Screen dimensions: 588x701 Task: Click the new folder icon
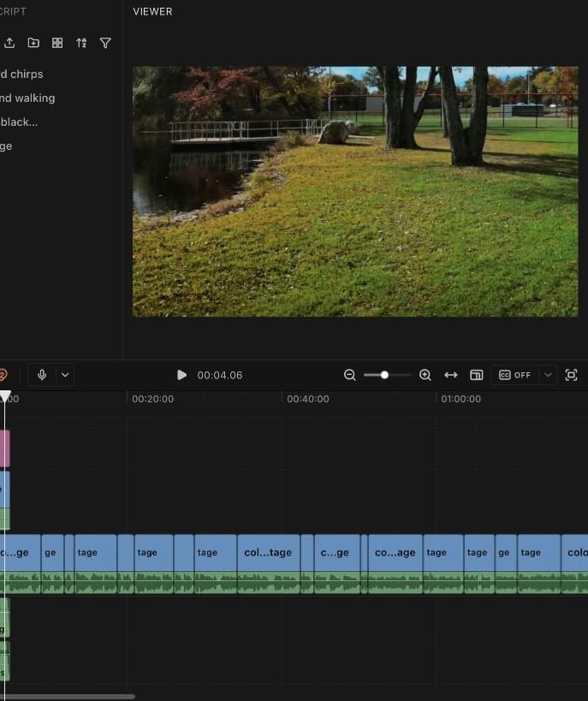pyautogui.click(x=33, y=43)
